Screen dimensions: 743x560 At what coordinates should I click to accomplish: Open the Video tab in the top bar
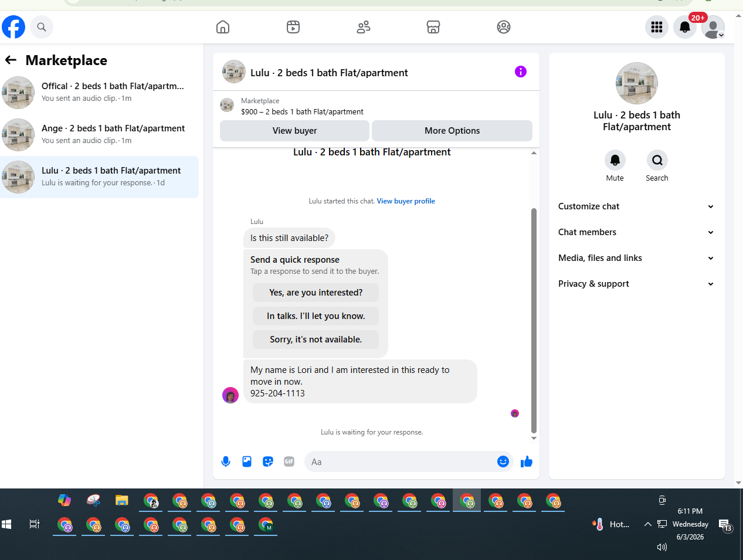[x=293, y=27]
